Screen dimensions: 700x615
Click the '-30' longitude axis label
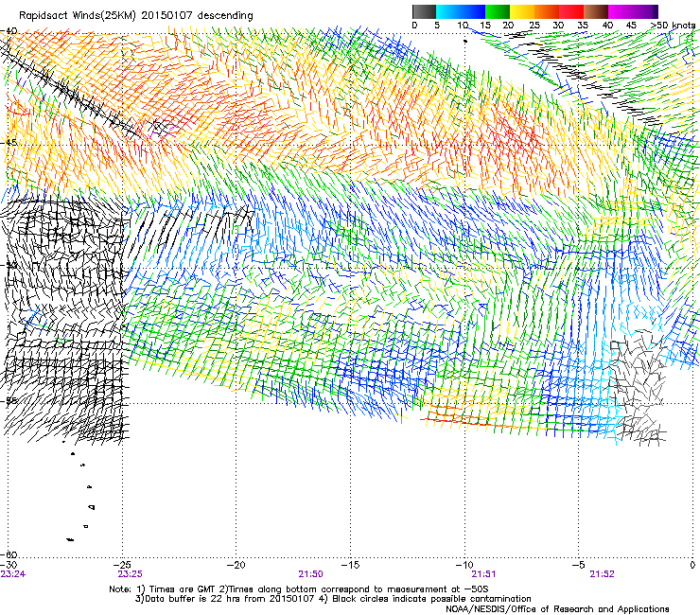9,565
